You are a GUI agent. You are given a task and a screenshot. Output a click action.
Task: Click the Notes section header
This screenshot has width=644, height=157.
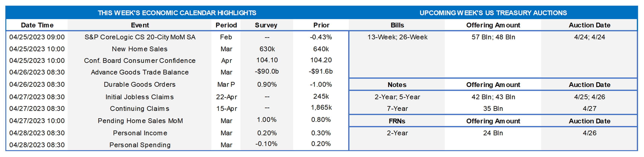[397, 85]
